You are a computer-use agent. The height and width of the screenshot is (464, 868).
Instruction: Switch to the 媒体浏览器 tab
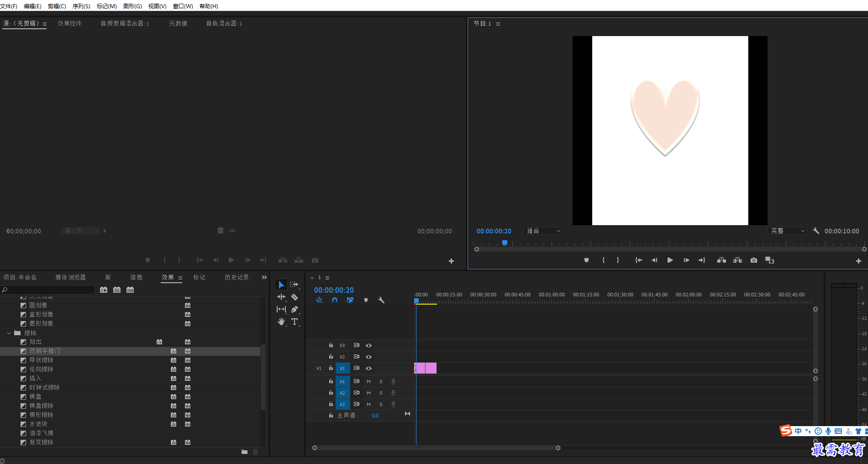pyautogui.click(x=70, y=277)
